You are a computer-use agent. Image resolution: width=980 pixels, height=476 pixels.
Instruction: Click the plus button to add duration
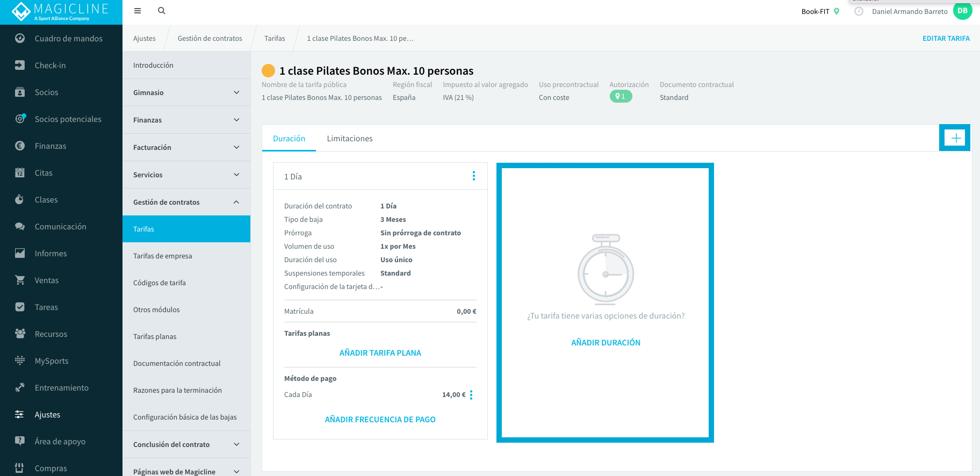point(956,138)
